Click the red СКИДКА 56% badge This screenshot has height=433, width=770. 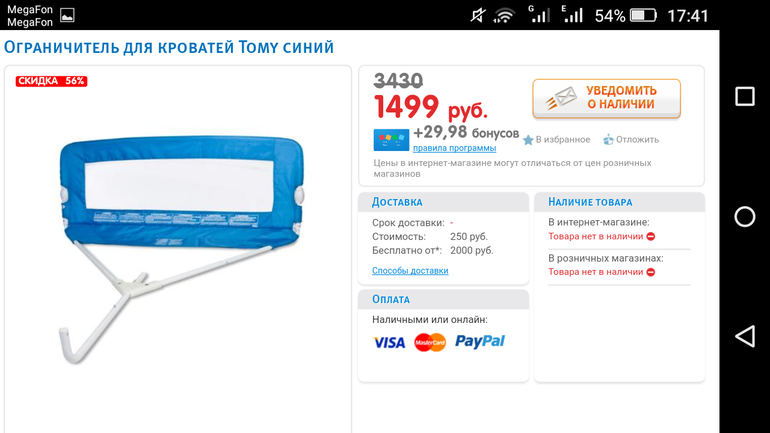[x=51, y=81]
